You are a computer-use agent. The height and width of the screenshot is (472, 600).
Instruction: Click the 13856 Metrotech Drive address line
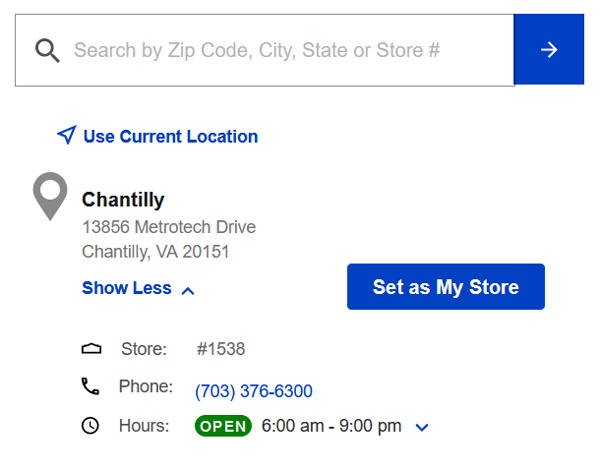[x=169, y=227]
